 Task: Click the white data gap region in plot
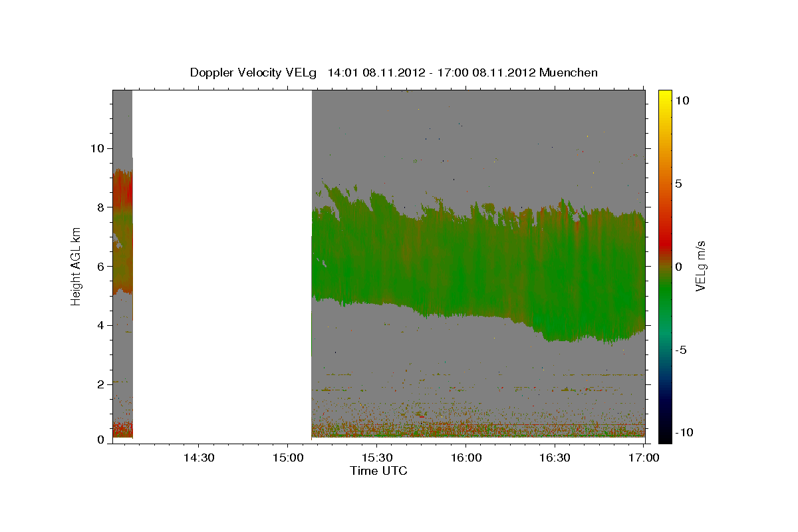coord(222,265)
